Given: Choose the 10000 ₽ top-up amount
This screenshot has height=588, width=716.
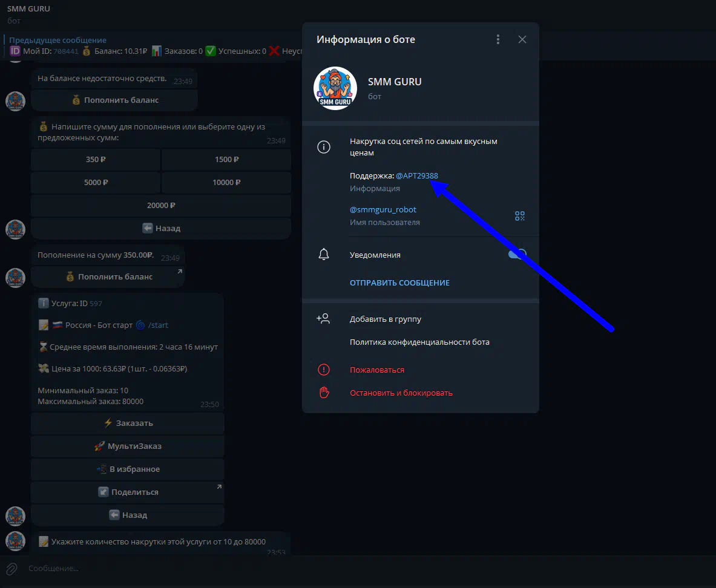Looking at the screenshot, I should tap(226, 182).
